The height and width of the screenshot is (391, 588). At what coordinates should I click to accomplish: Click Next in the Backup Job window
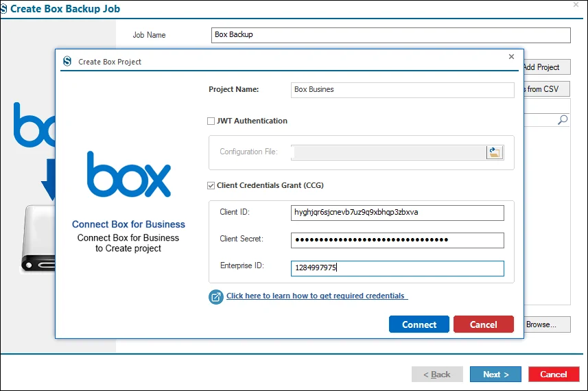pos(495,374)
